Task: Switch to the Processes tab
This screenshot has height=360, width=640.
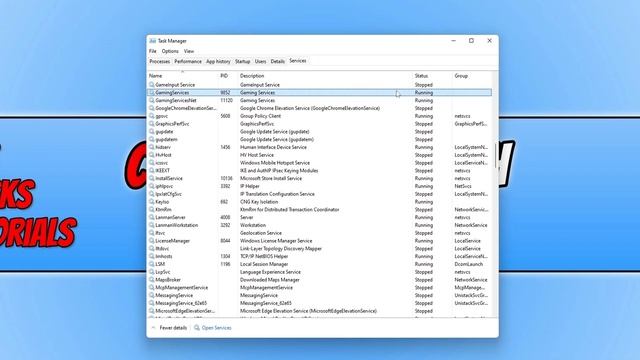Action: [x=159, y=61]
